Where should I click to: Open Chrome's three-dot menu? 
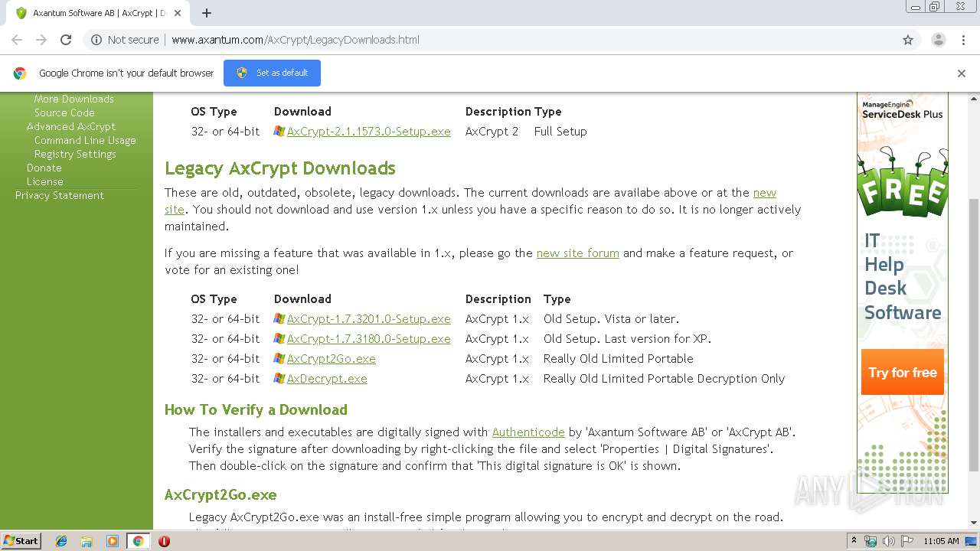click(963, 40)
